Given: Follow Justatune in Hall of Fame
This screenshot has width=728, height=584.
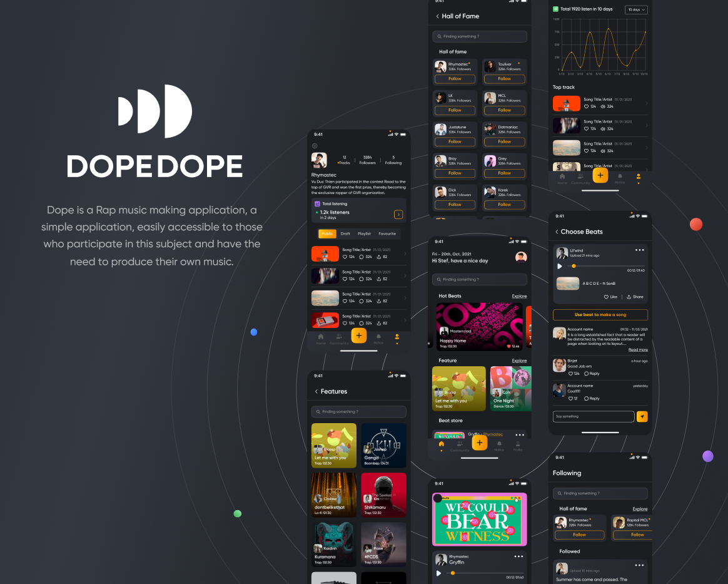Looking at the screenshot, I should tap(455, 141).
